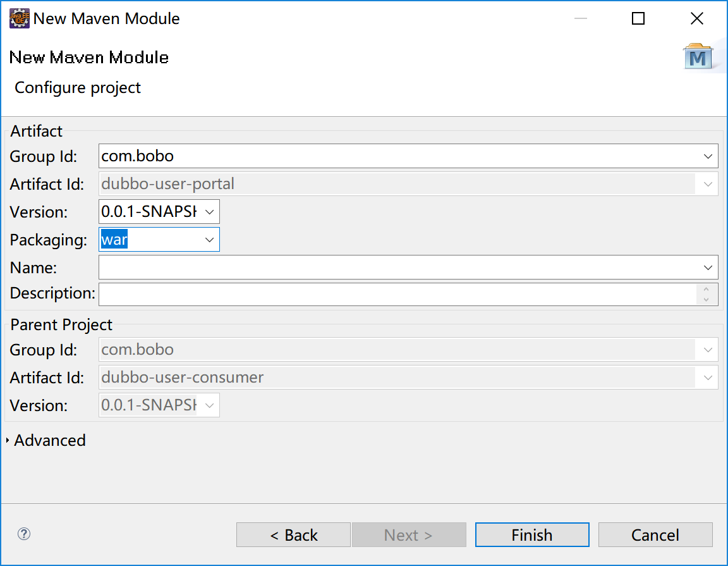Click the Packaging label text
The image size is (728, 566).
point(48,240)
